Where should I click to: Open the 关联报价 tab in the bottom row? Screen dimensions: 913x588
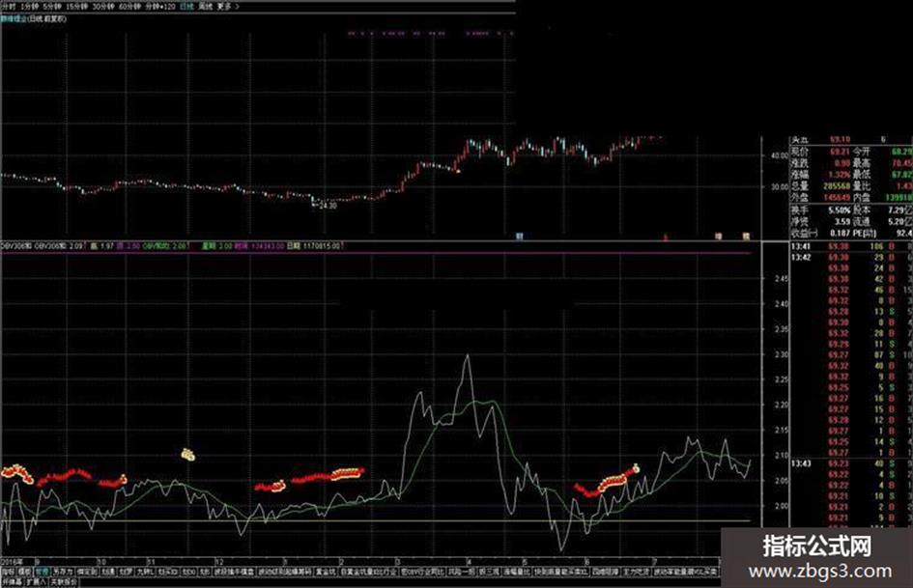coord(63,581)
